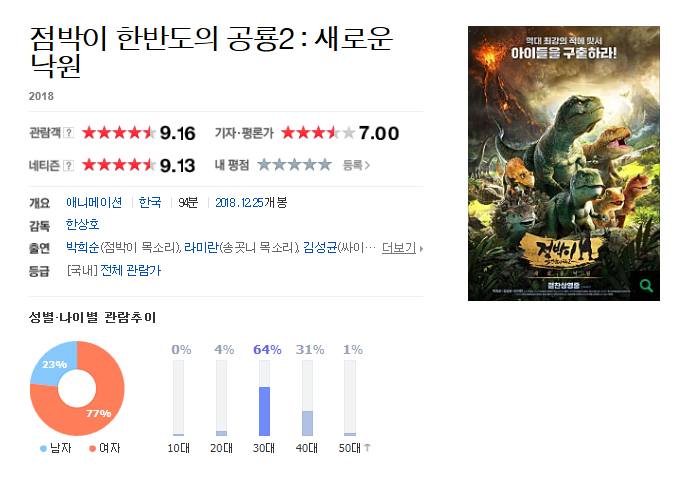Open the help icon next to 관람객
684x480 pixels.
point(68,133)
